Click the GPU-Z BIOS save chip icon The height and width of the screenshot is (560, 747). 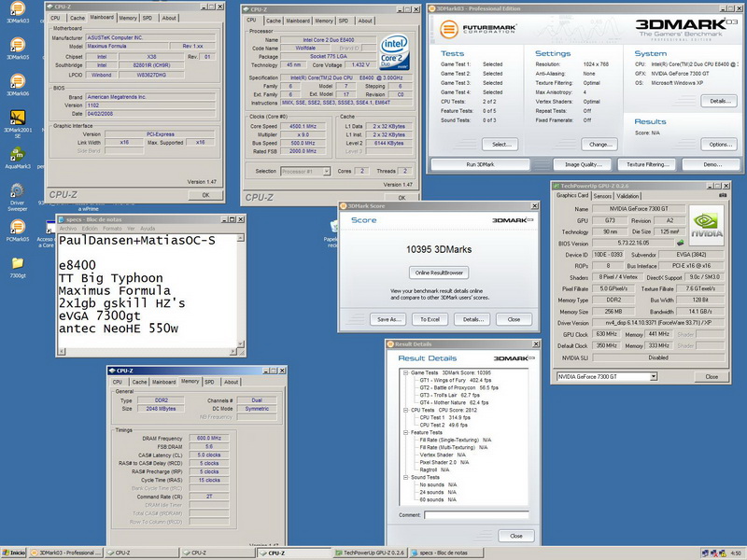[x=681, y=243]
